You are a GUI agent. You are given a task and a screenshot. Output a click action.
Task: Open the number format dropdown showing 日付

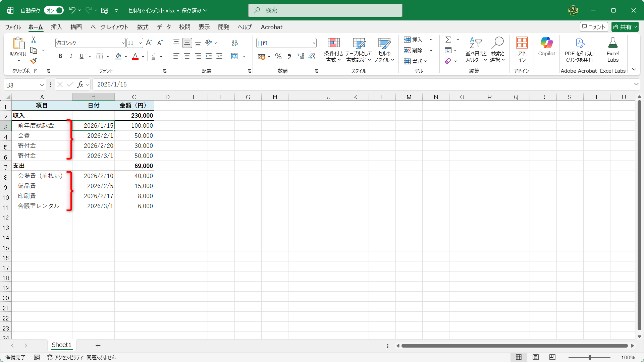tap(314, 43)
